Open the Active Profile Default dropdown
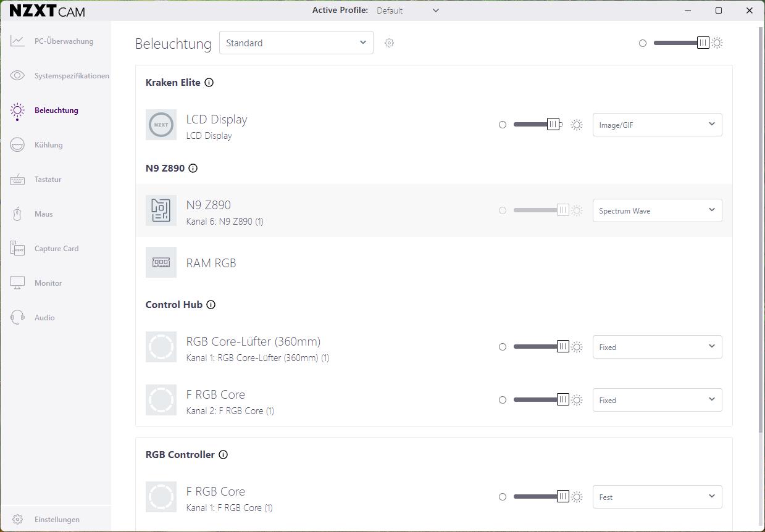The image size is (765, 532). [408, 10]
